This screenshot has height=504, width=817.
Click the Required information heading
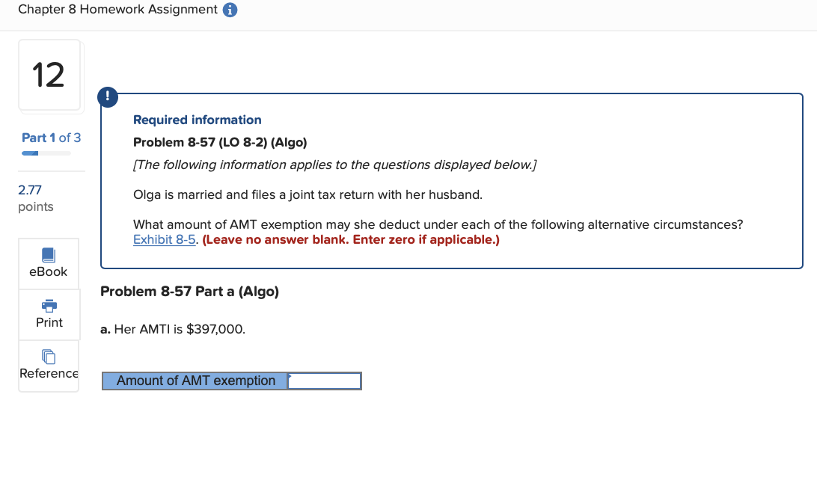197,120
